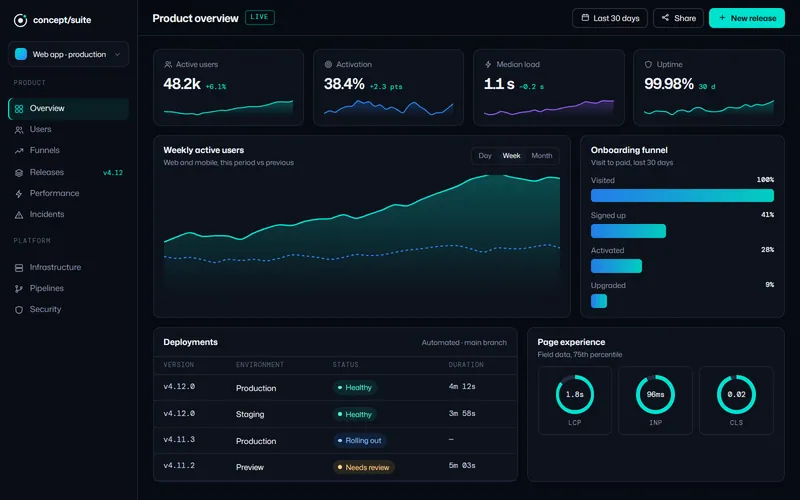Click the Performance lightning icon in sidebar
800x500 pixels.
pyautogui.click(x=19, y=194)
